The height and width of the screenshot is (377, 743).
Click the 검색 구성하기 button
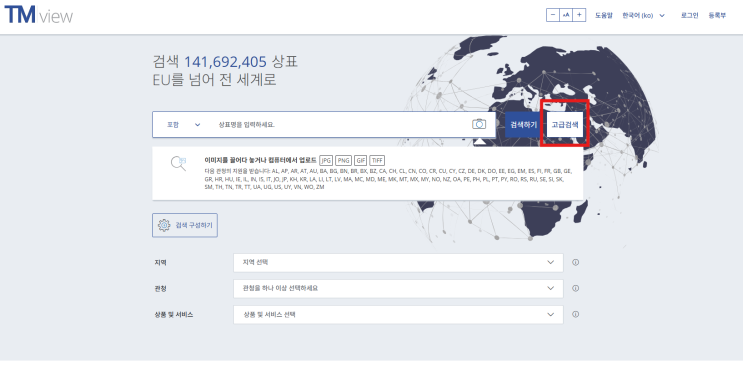click(x=185, y=225)
